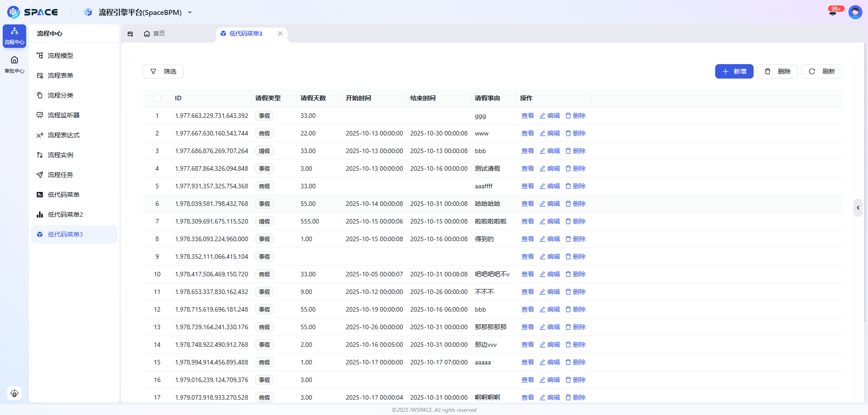Open 查看 link on row 2
Image resolution: width=868 pixels, height=415 pixels.
(x=528, y=133)
